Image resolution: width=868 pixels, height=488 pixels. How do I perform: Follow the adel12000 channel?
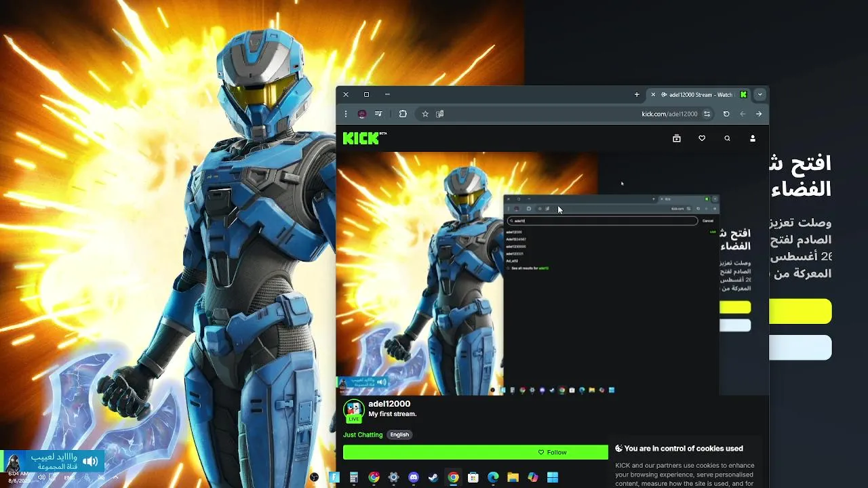(475, 452)
